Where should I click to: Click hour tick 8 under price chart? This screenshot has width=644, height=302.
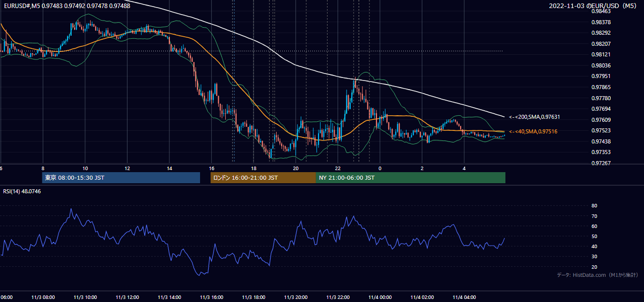43,168
